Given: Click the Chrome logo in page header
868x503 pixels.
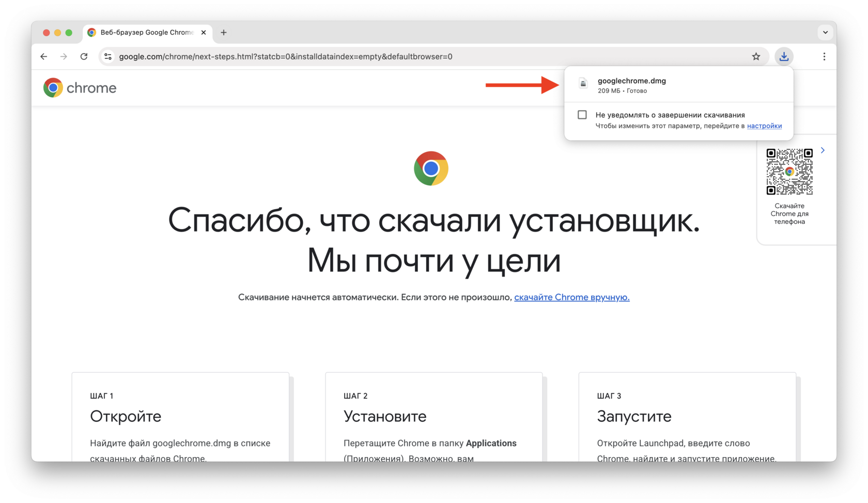Looking at the screenshot, I should (80, 88).
